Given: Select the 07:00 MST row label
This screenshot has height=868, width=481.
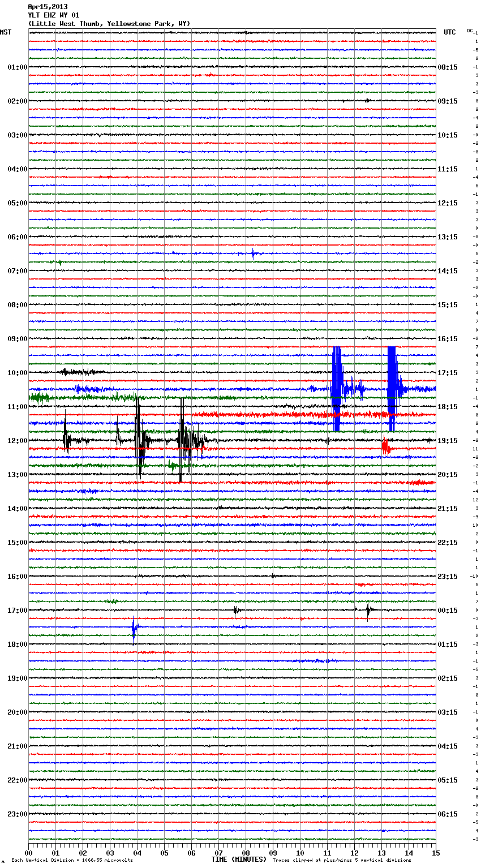Looking at the screenshot, I should [18, 271].
